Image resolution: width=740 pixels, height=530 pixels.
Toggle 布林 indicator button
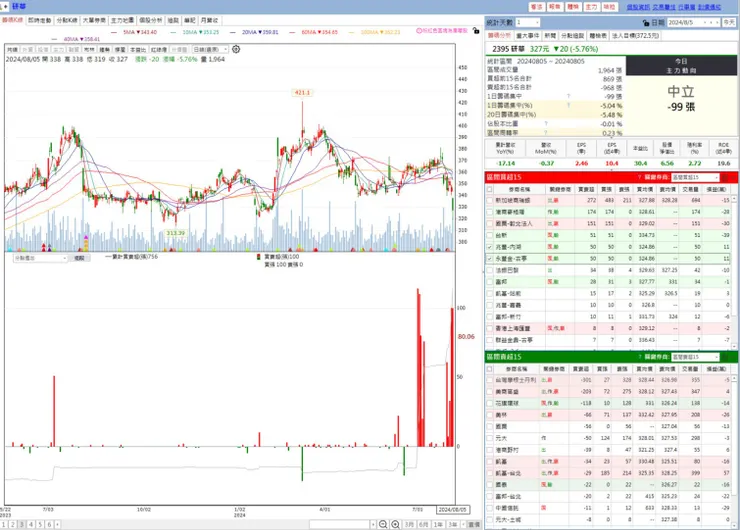pyautogui.click(x=89, y=50)
